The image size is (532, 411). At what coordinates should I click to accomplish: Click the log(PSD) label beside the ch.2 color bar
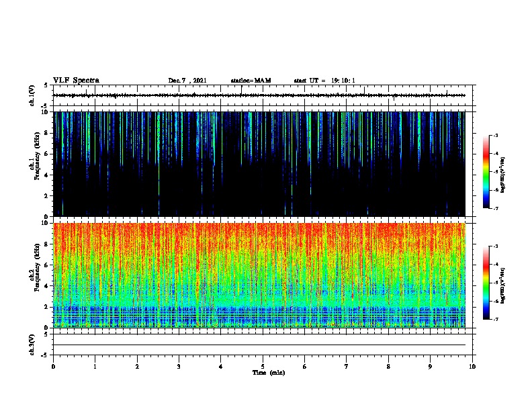502,285
